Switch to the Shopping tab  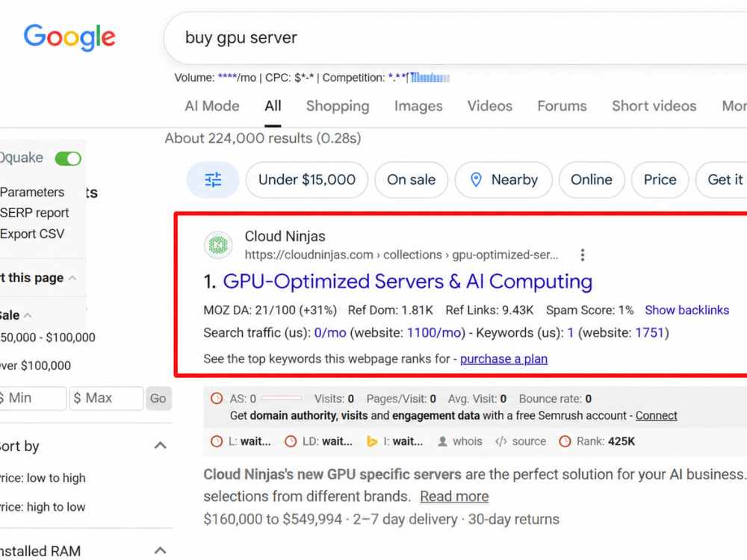coord(338,106)
